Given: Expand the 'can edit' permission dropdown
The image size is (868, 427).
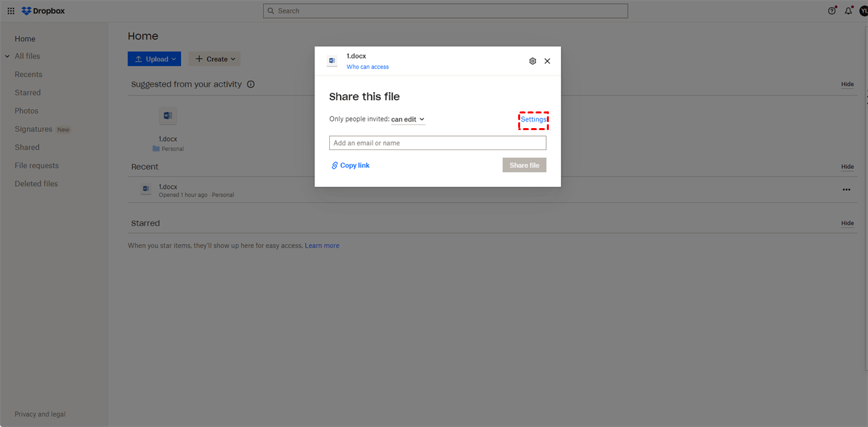Looking at the screenshot, I should click(x=408, y=119).
